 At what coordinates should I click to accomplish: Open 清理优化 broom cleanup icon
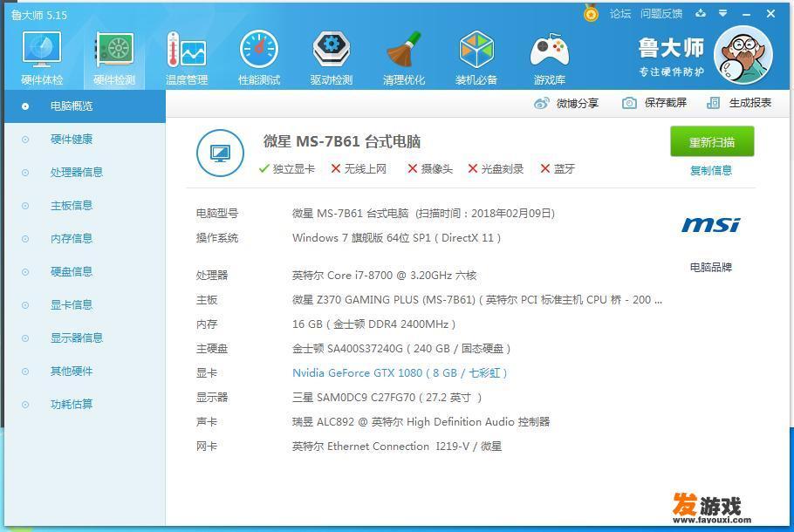pos(404,49)
